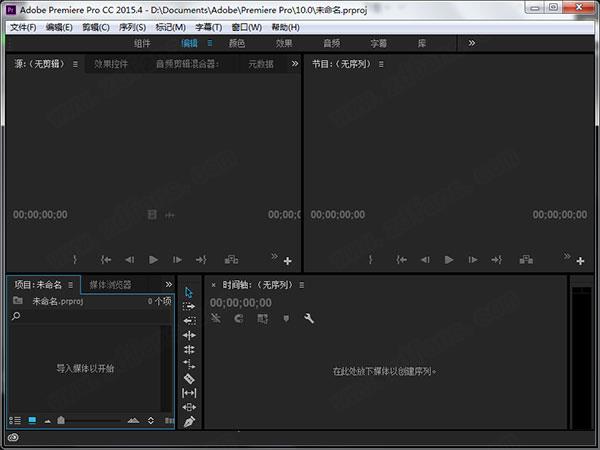Open the 序列(S) menu
This screenshot has width=600, height=450.
[x=132, y=28]
